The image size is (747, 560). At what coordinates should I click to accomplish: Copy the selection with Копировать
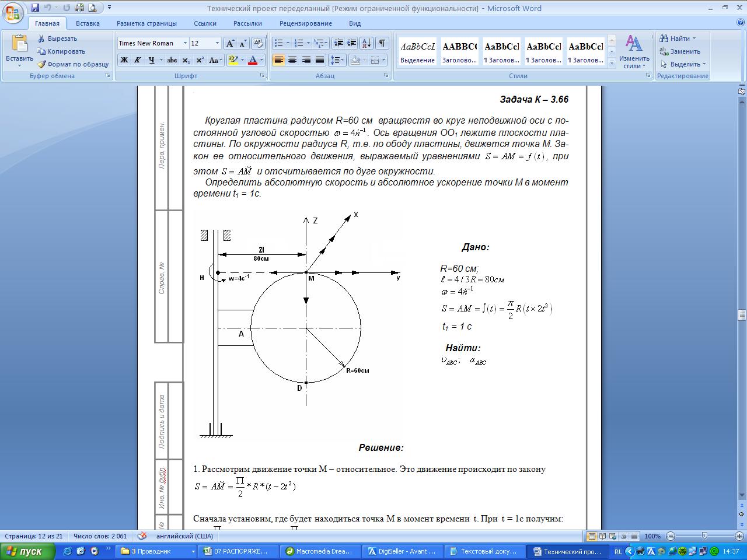click(x=61, y=51)
